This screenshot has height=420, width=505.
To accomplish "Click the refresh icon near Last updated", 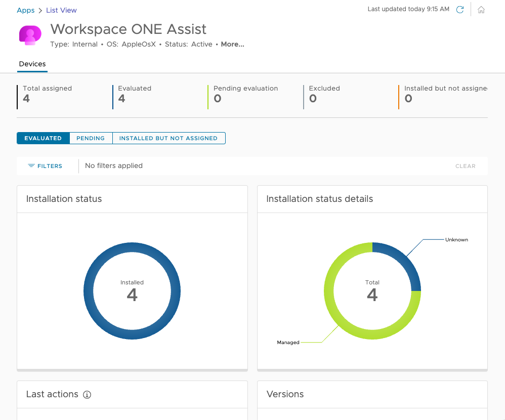I will pyautogui.click(x=460, y=10).
